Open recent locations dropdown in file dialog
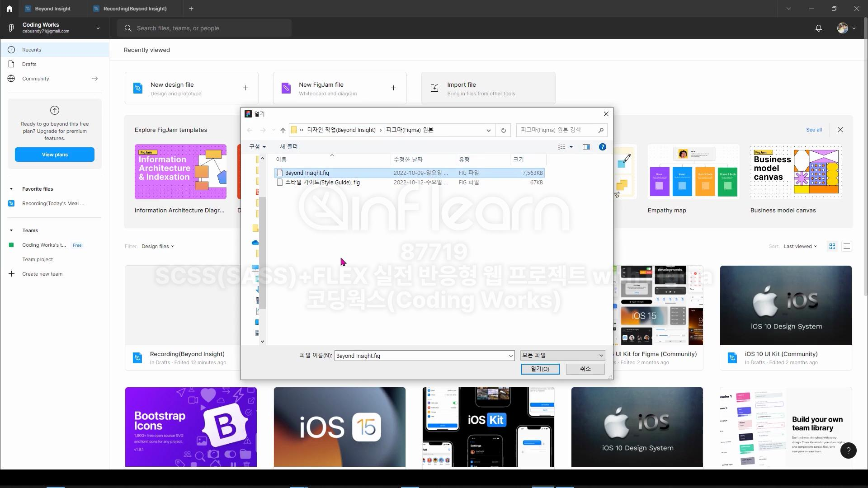This screenshot has height=488, width=868. (x=274, y=130)
